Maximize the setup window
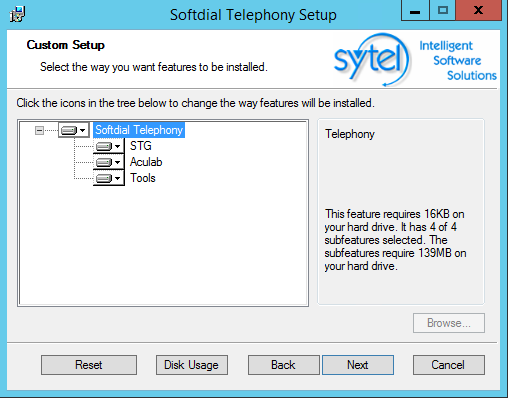 (x=443, y=10)
